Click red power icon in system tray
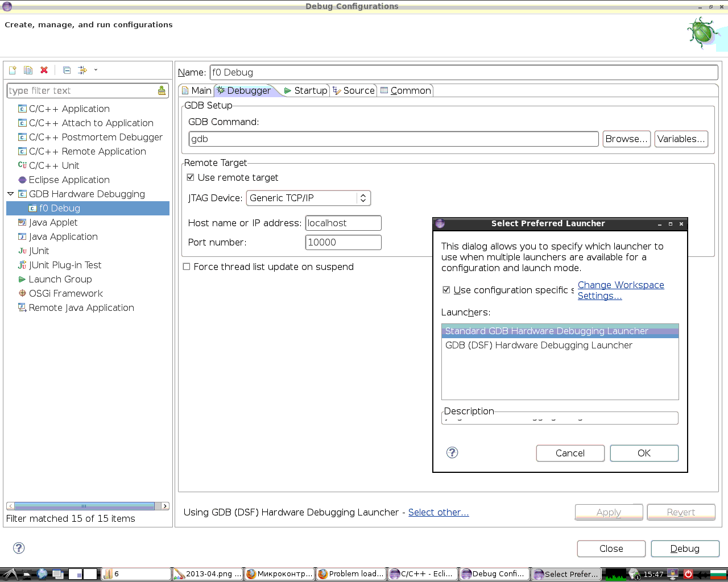Viewport: 728px width, 582px height. click(x=688, y=574)
